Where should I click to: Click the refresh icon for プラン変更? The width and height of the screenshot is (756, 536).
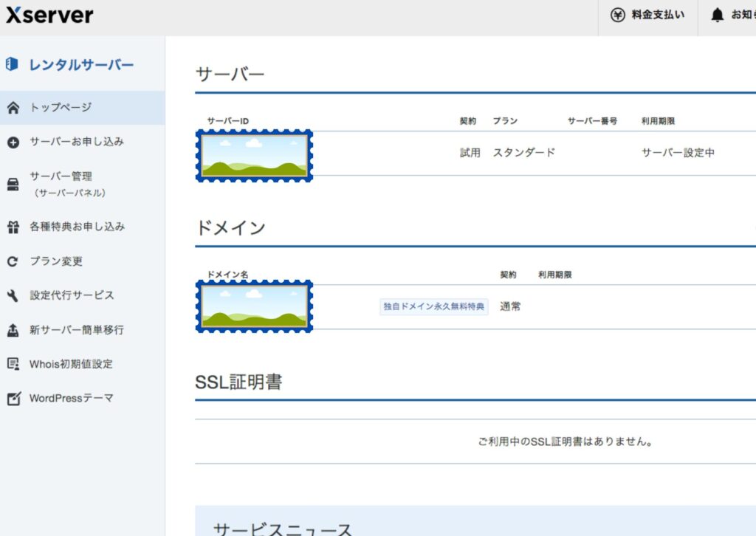point(13,261)
